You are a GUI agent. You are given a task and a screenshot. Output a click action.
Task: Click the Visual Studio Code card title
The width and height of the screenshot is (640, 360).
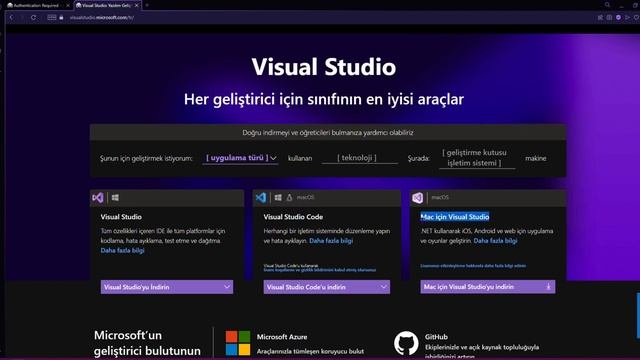tap(293, 217)
